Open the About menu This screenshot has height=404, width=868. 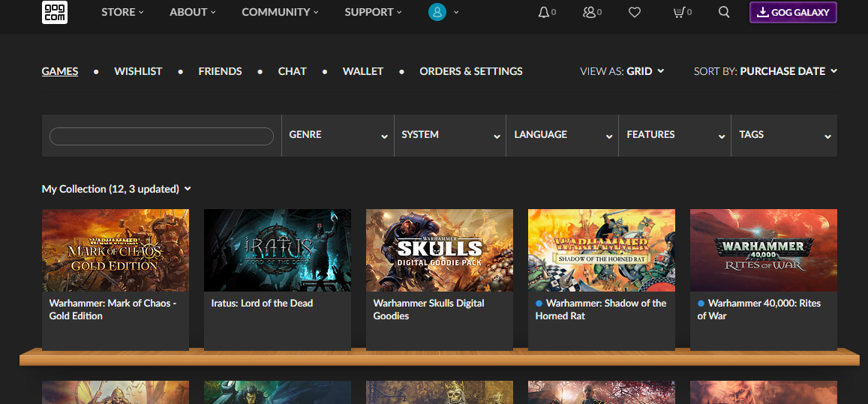coord(193,12)
